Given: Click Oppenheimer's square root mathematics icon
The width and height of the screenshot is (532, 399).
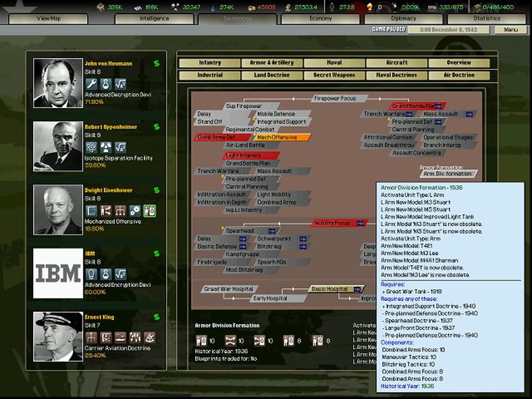Looking at the screenshot, I should click(120, 147).
